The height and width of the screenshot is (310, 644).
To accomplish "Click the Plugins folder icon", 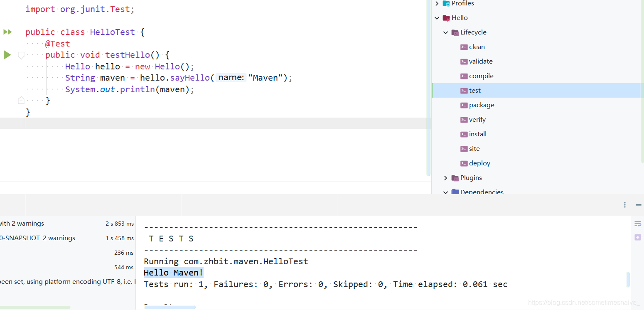I will point(455,178).
